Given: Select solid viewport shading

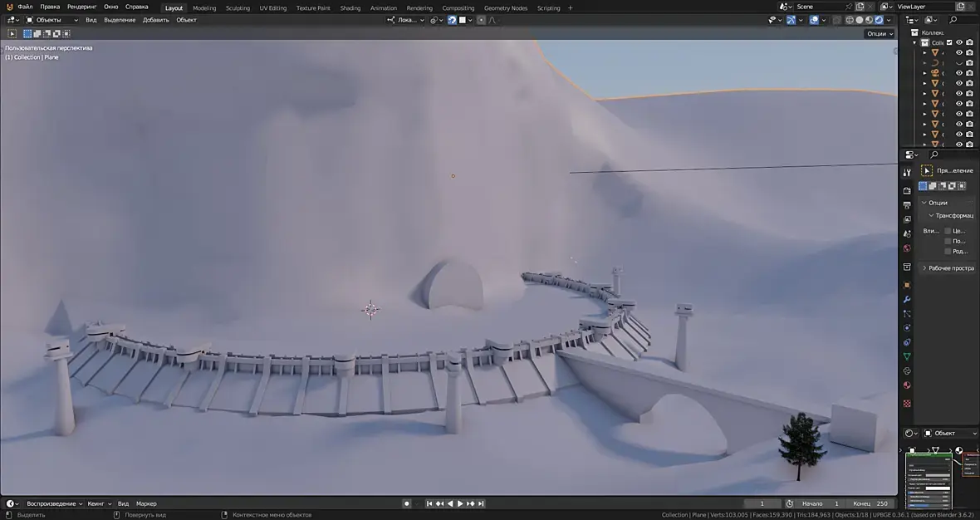Looking at the screenshot, I should click(860, 20).
